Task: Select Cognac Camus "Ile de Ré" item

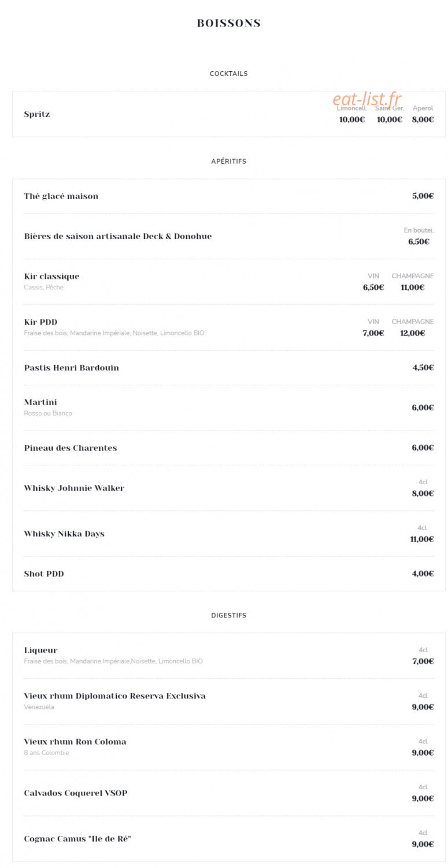Action: click(77, 838)
